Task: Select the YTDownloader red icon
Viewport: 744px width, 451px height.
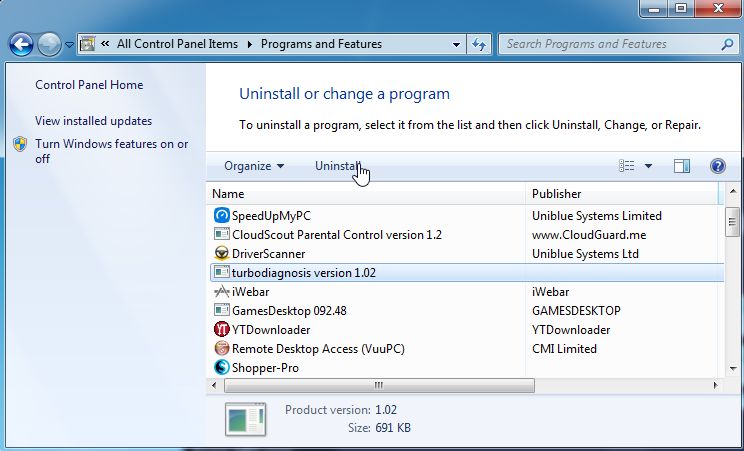Action: click(x=222, y=329)
